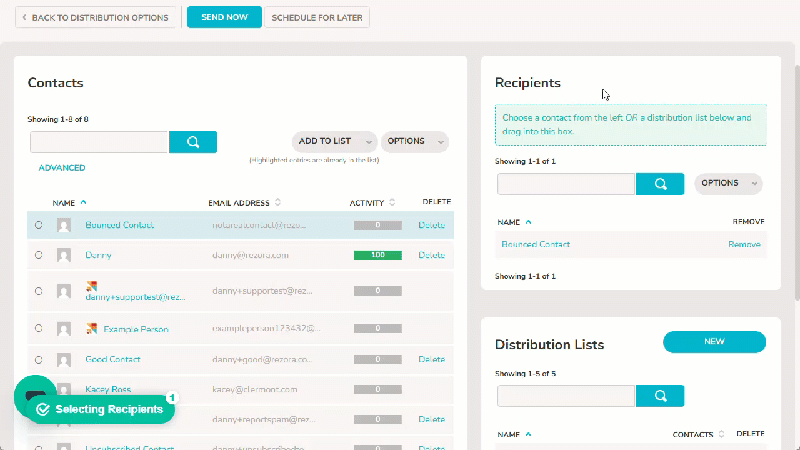Click the colored badge above danny+supportest contact
Image resolution: width=800 pixels, height=450 pixels.
tap(91, 286)
